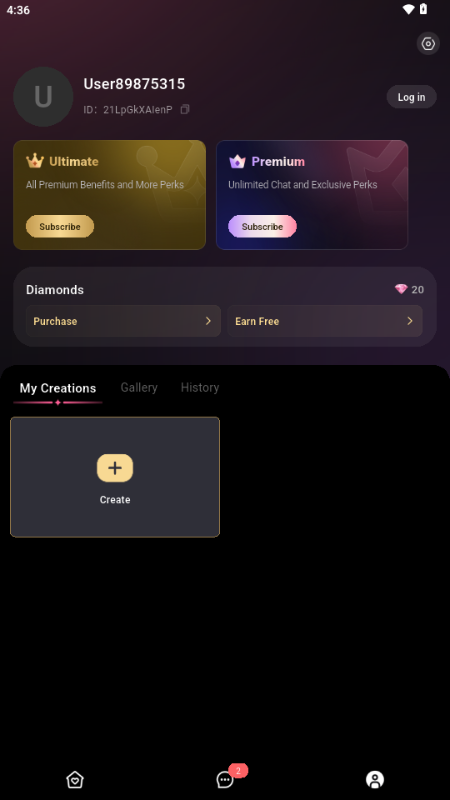Open chats with the message bubble icon
Image resolution: width=450 pixels, height=800 pixels.
point(225,779)
